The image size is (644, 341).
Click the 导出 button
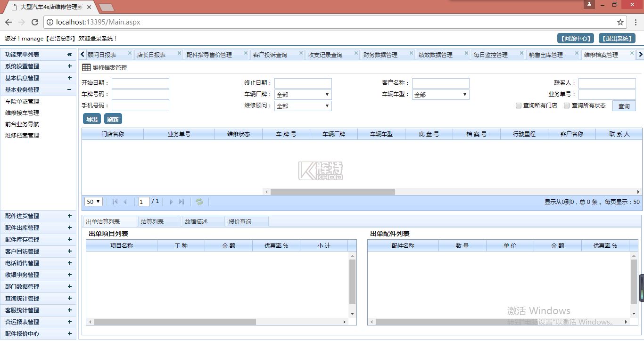click(x=91, y=119)
